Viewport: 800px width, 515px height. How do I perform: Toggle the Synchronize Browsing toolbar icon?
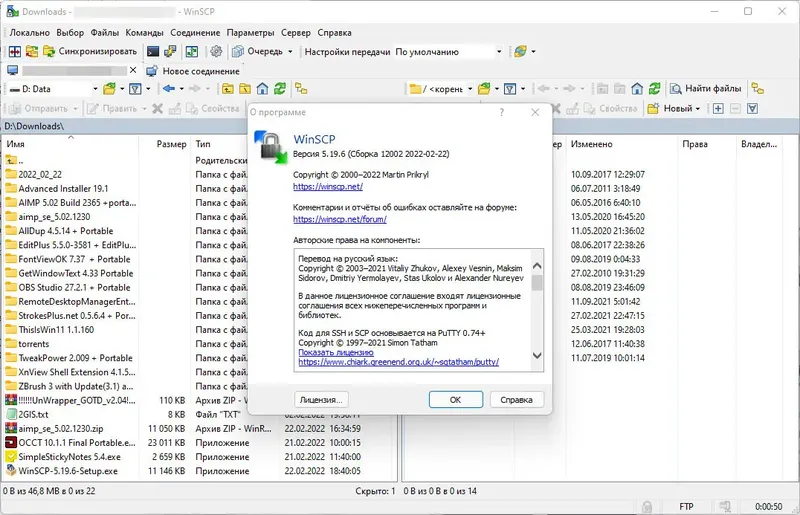32,52
